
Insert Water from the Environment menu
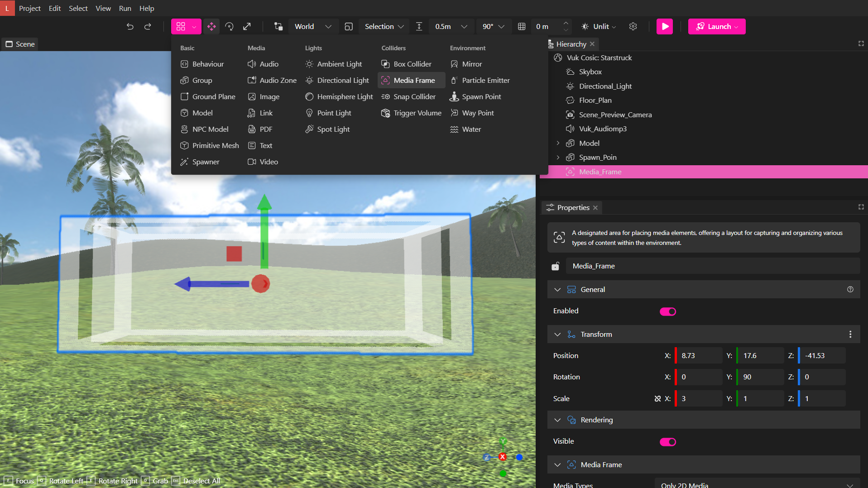(x=471, y=129)
